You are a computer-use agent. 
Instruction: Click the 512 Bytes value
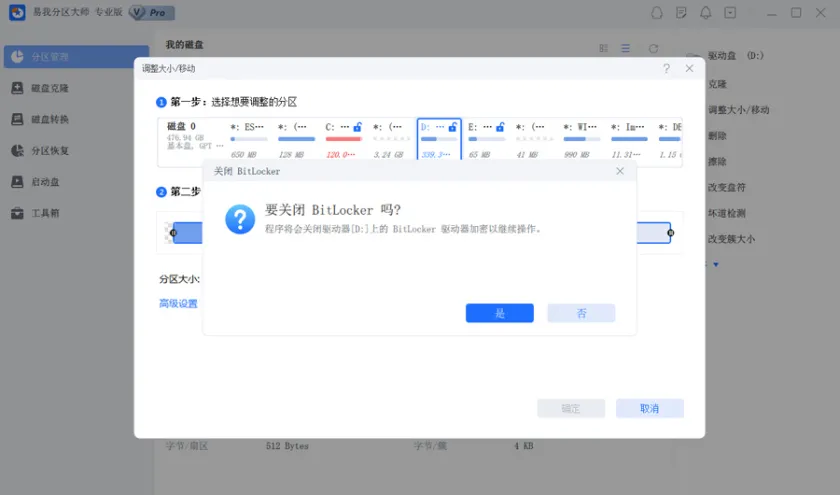coord(287,446)
